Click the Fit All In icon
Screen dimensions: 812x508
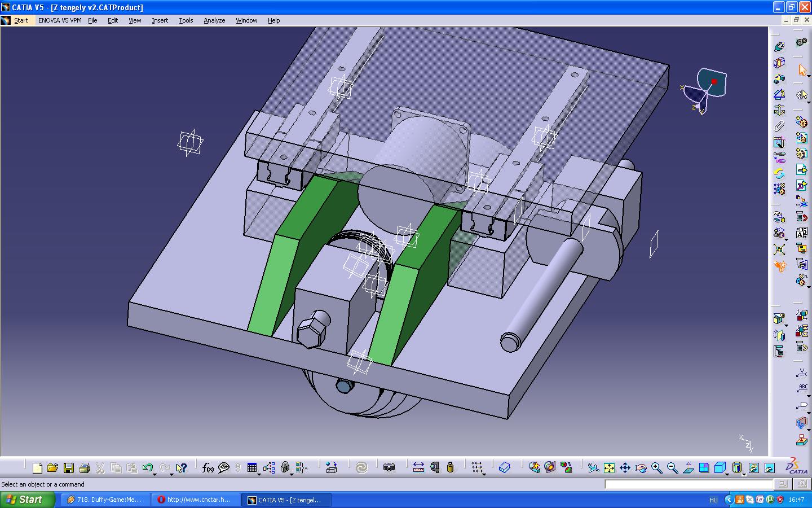click(x=609, y=468)
